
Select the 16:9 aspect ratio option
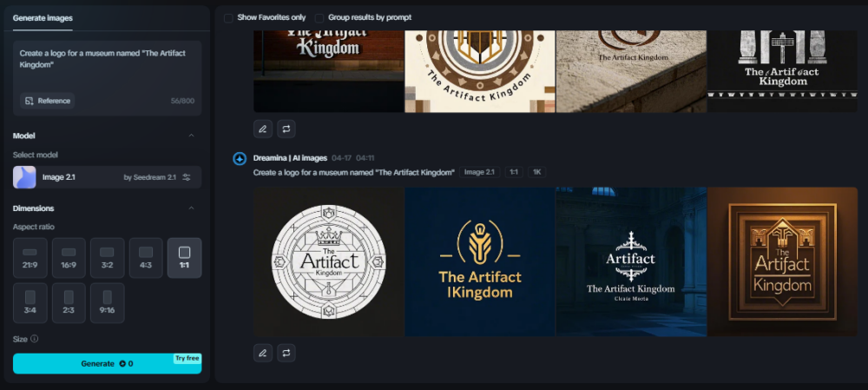tap(69, 257)
